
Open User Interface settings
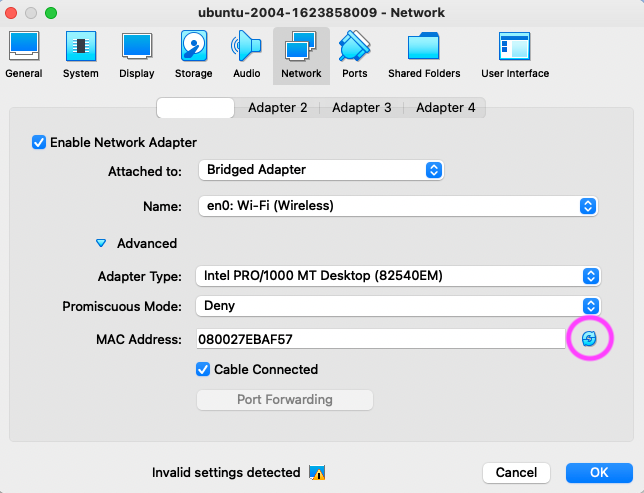[x=514, y=55]
